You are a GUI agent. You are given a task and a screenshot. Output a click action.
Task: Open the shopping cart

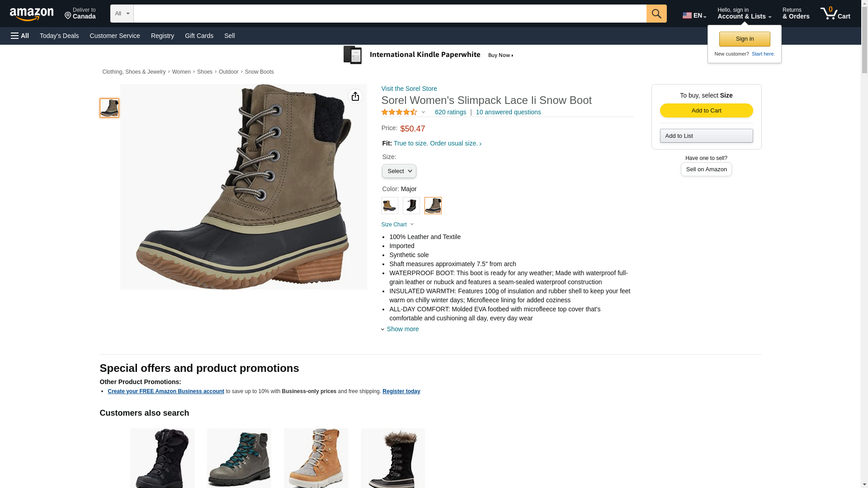tap(835, 14)
